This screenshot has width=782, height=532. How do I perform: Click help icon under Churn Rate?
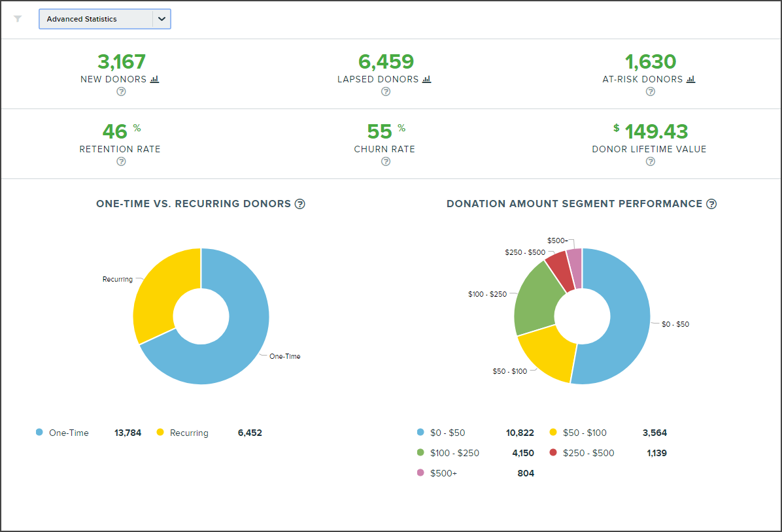386,161
